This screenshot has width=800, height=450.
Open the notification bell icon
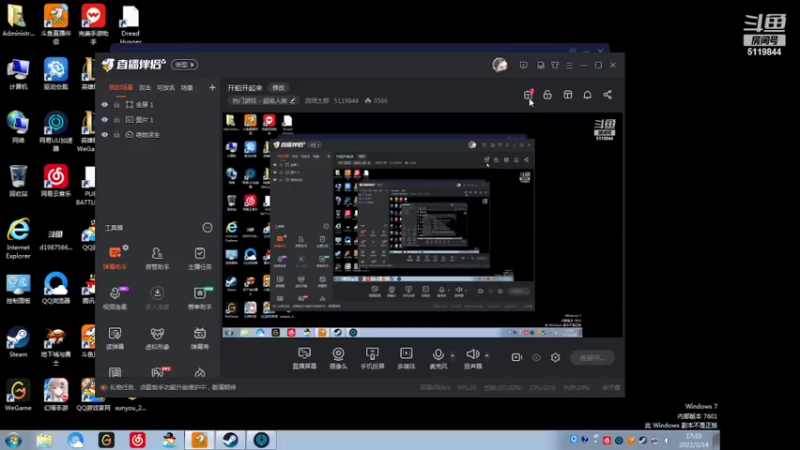(587, 95)
